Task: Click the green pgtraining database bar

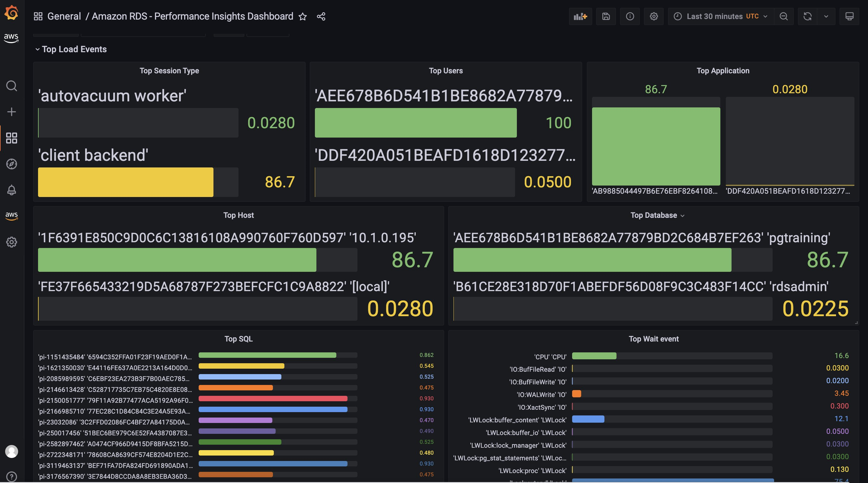Action: click(x=592, y=260)
